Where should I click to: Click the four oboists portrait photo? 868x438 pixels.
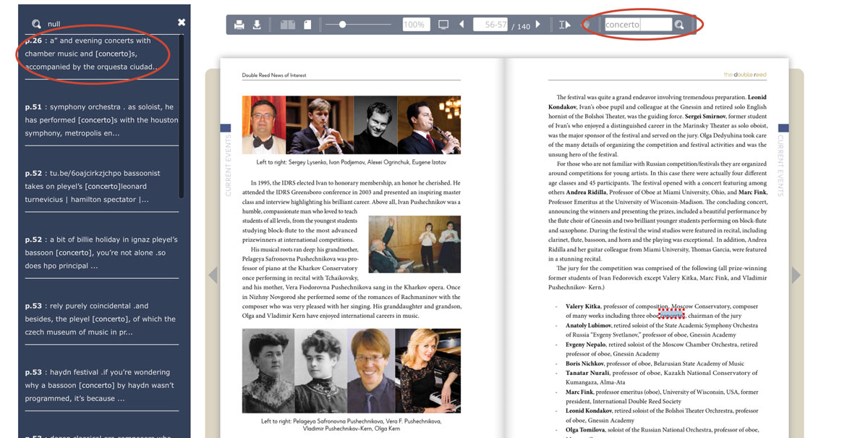coord(352,125)
